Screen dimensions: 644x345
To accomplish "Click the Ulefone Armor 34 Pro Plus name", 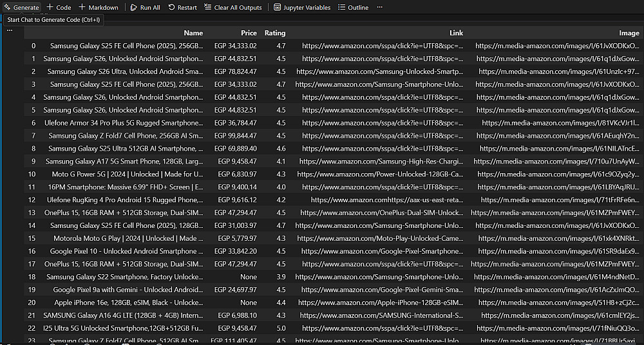I will tap(124, 123).
